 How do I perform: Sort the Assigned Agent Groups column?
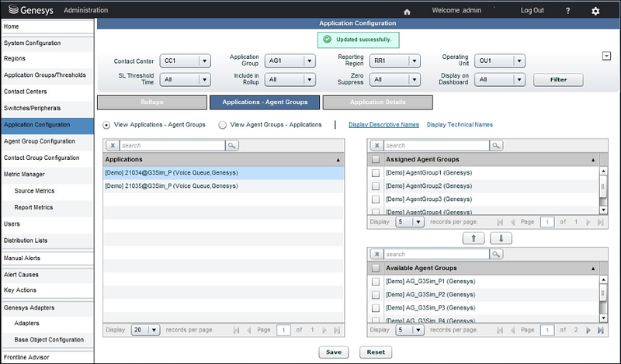point(593,160)
